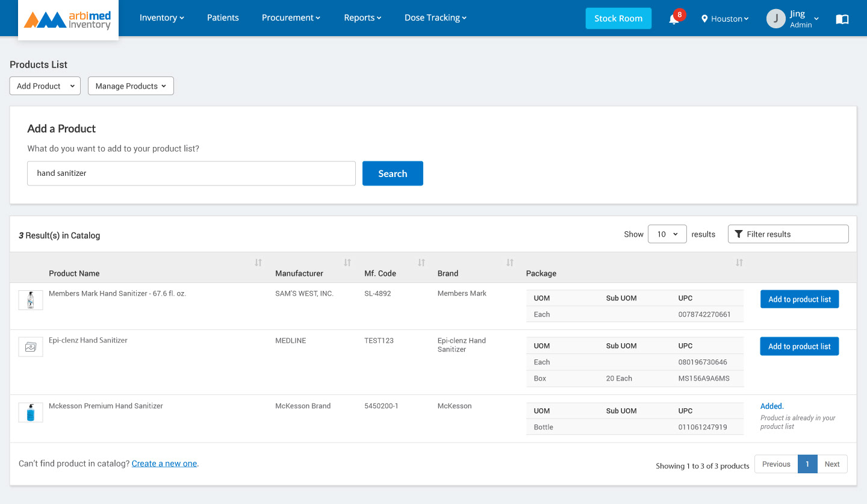
Task: Sort by Brand column arrows
Action: pos(510,263)
